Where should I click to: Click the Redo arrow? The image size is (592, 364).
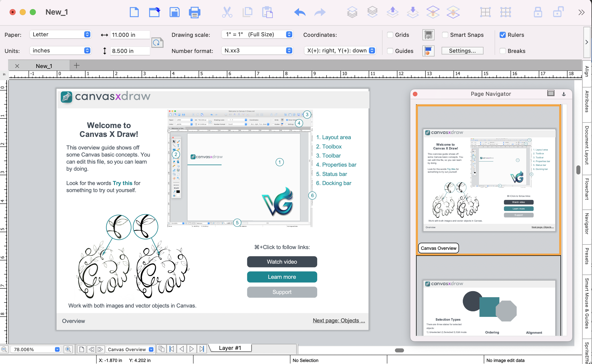pos(320,12)
